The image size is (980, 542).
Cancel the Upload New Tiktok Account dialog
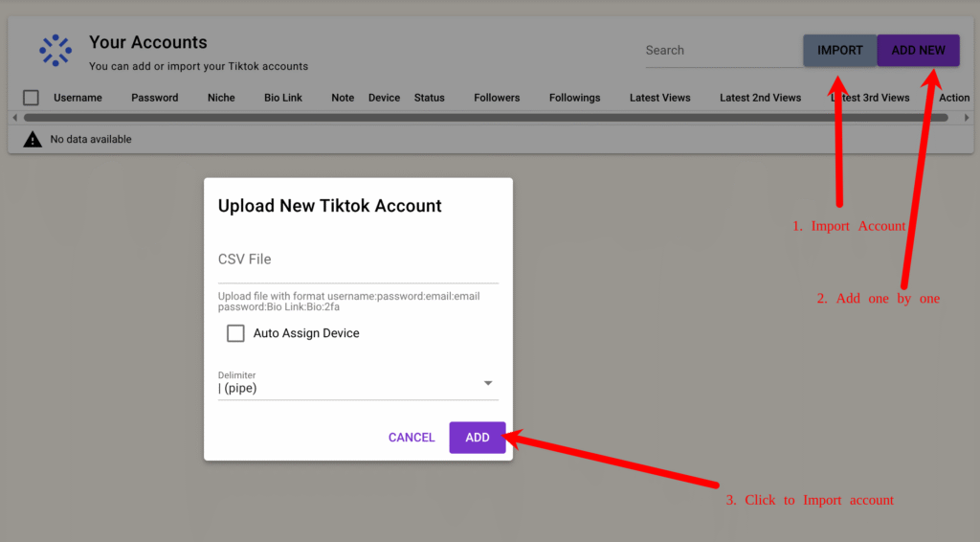pos(412,438)
